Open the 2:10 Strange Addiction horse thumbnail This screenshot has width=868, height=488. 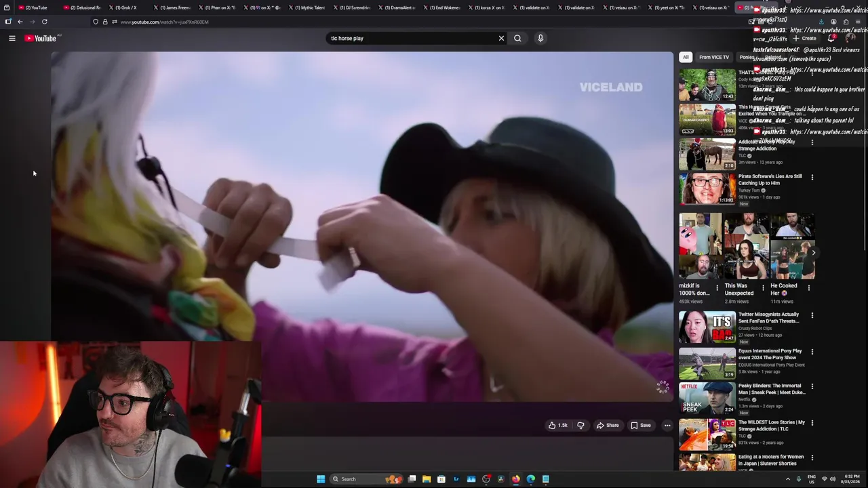pyautogui.click(x=707, y=155)
